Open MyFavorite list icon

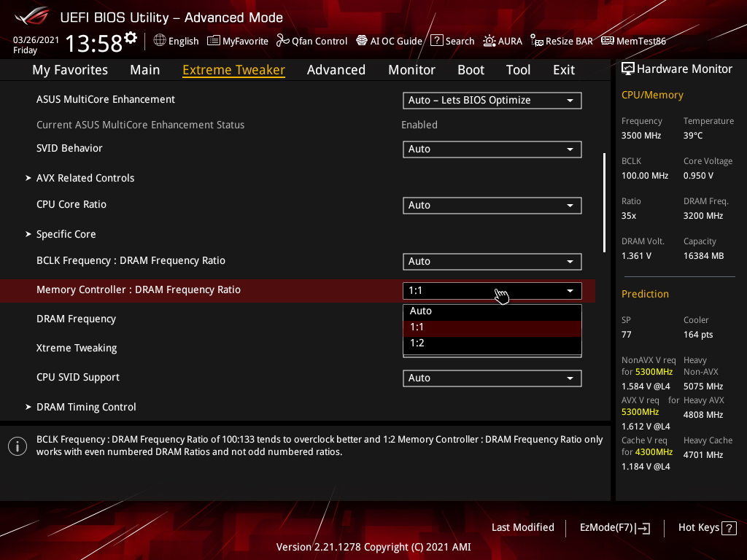click(214, 41)
